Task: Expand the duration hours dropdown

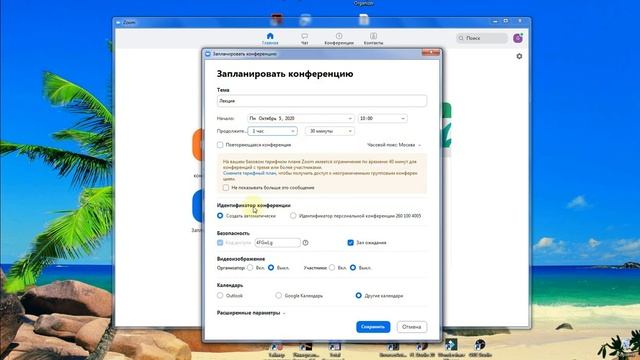Action: 272,131
